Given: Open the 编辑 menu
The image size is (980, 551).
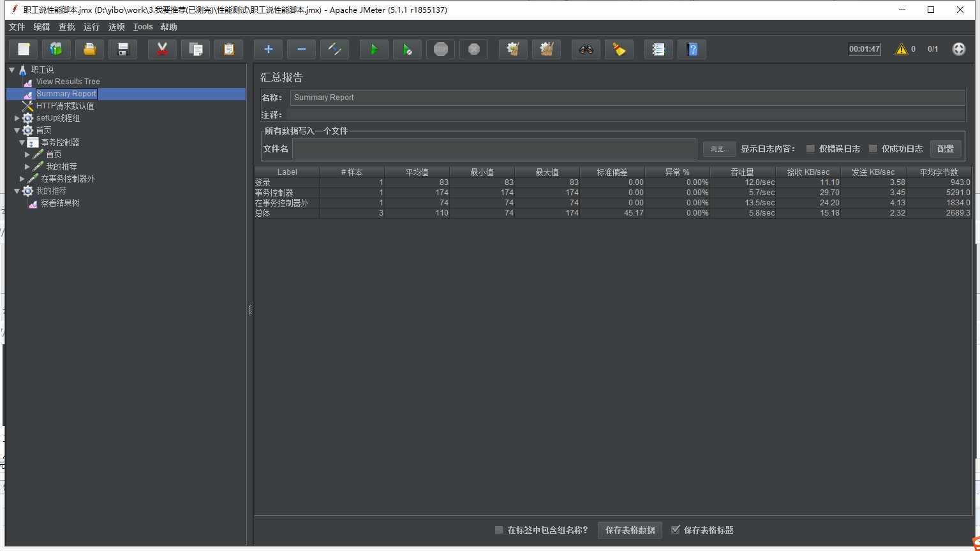Looking at the screenshot, I should click(41, 27).
